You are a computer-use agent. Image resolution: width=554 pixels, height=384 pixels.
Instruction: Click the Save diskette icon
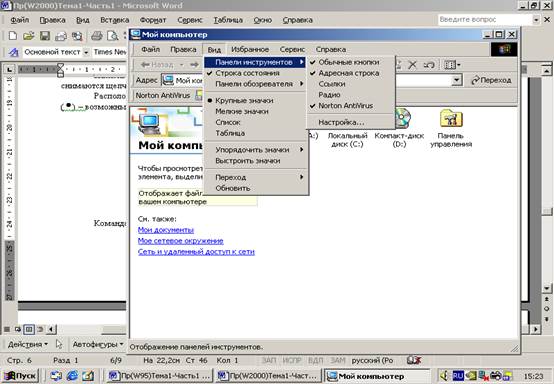coord(45,36)
